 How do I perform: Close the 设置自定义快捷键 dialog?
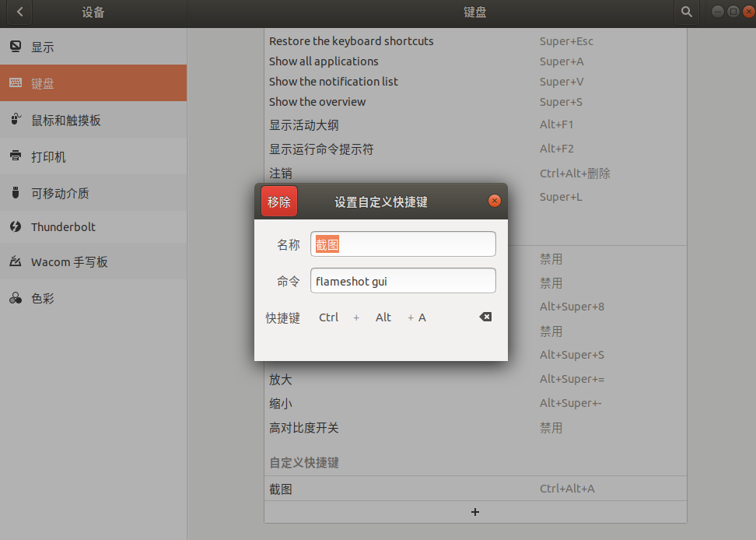coord(494,201)
